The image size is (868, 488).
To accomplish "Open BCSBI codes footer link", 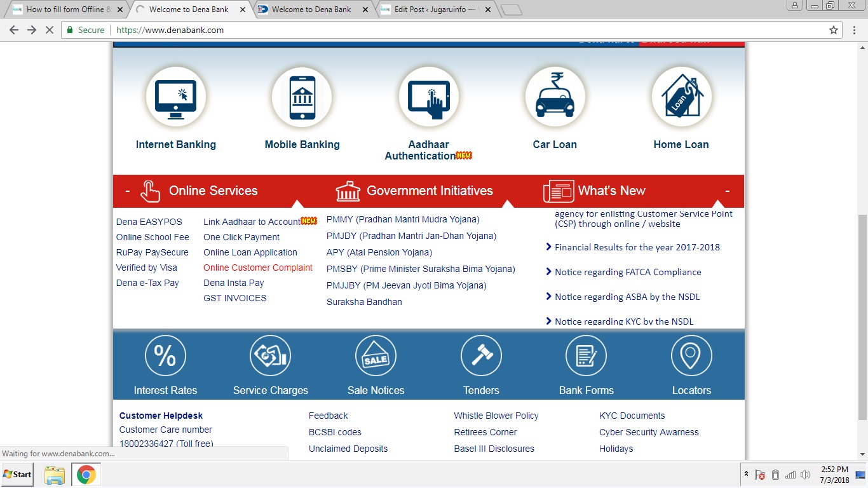I will click(335, 432).
